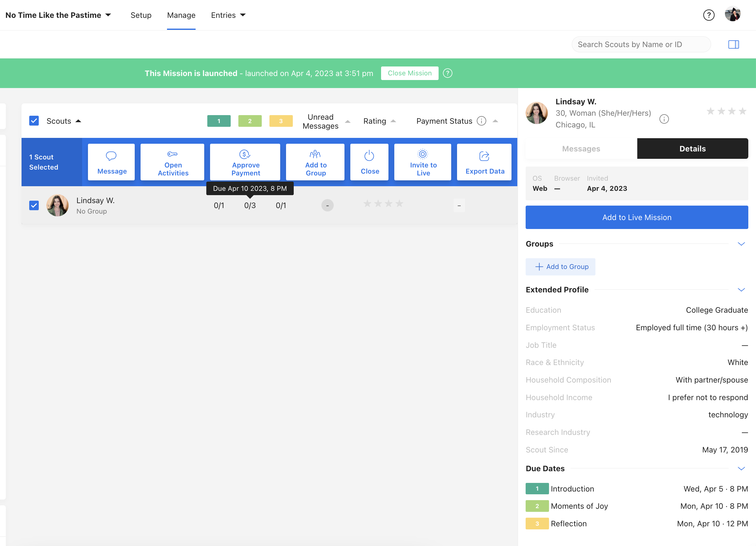The image size is (756, 546).
Task: Click info icon next to Lindsay's profile details
Action: point(664,119)
